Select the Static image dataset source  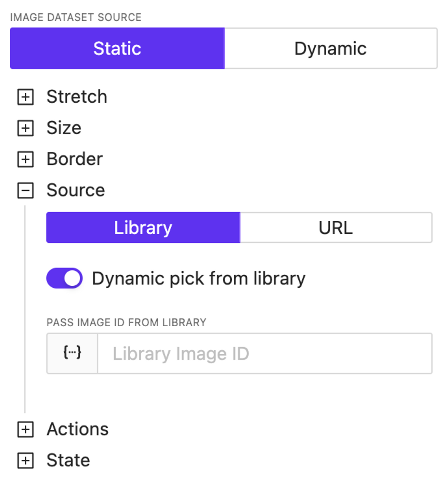pos(117,48)
